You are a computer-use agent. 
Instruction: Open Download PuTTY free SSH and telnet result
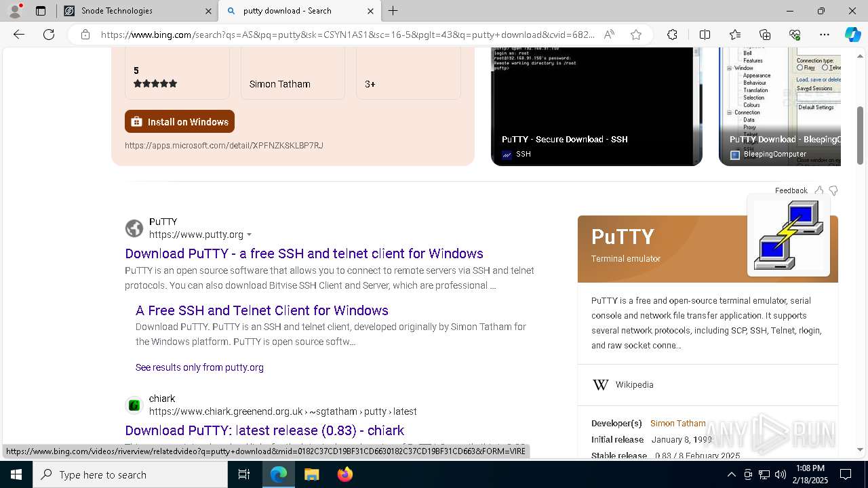coord(304,253)
